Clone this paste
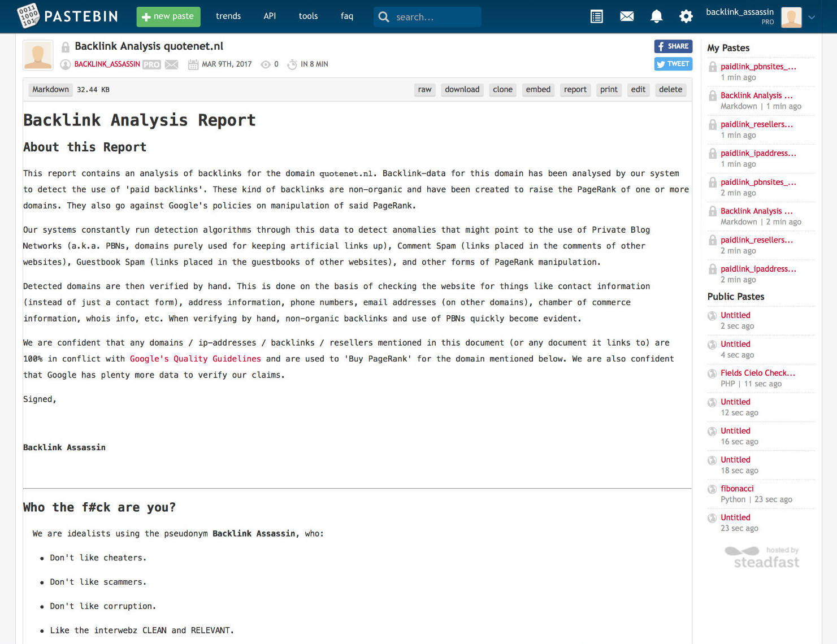This screenshot has height=644, width=837. 502,89
